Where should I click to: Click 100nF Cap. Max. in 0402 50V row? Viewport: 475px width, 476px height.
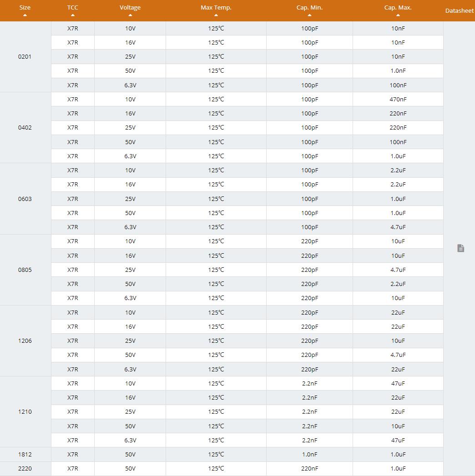coord(398,142)
